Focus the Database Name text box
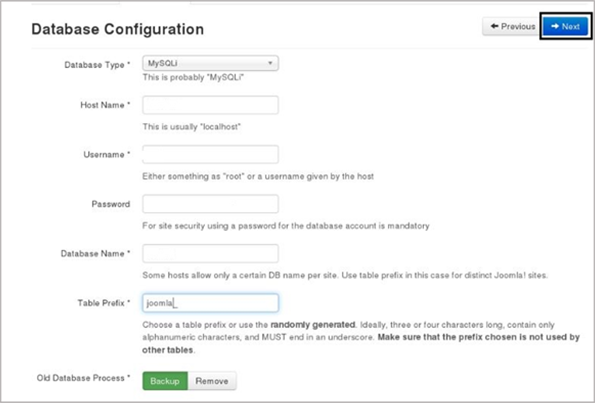The width and height of the screenshot is (595, 404). (210, 253)
